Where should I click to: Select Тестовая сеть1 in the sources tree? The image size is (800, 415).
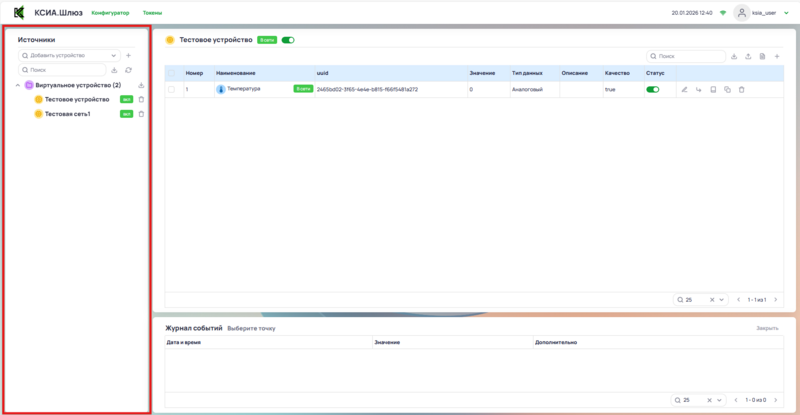[x=67, y=114]
